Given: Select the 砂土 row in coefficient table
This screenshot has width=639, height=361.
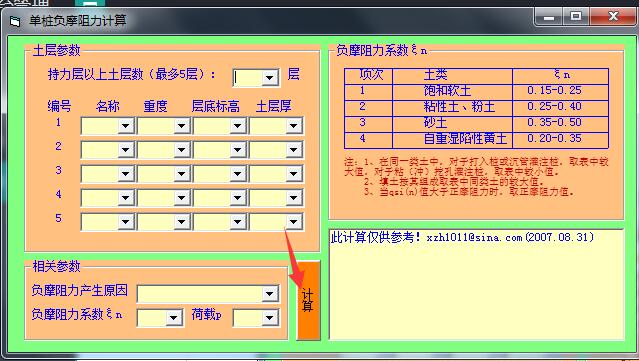Looking at the screenshot, I should click(x=476, y=123).
